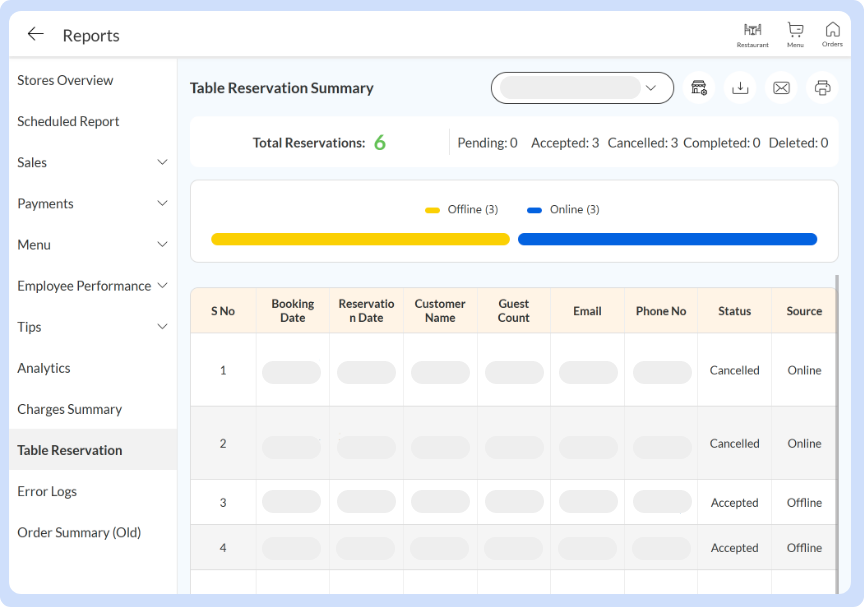
Task: Click the Status column header
Action: (734, 311)
